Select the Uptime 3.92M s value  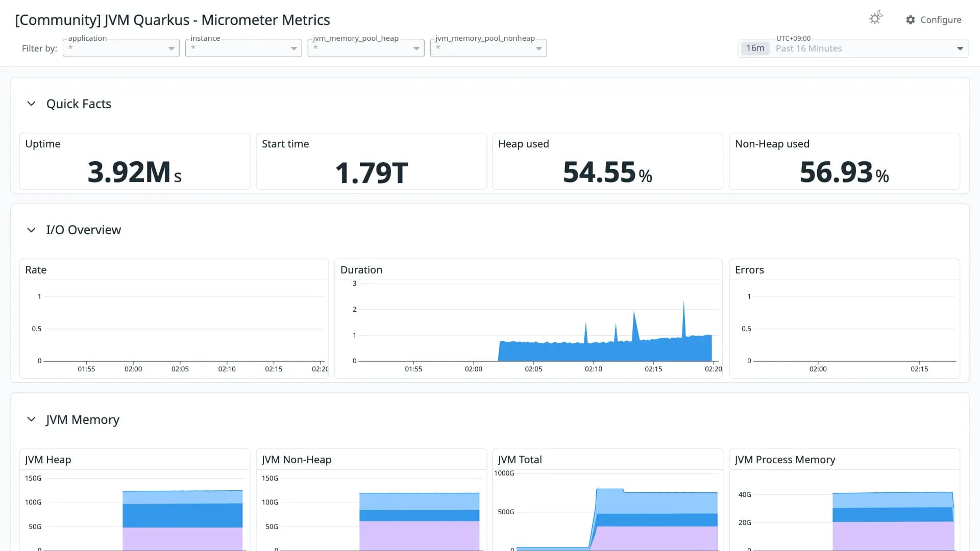tap(135, 172)
